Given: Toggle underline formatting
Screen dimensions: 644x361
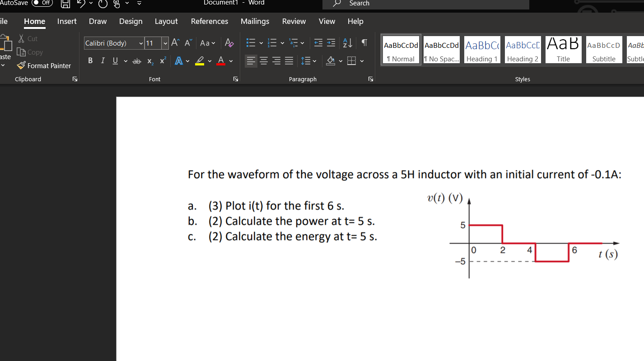Looking at the screenshot, I should pos(115,61).
